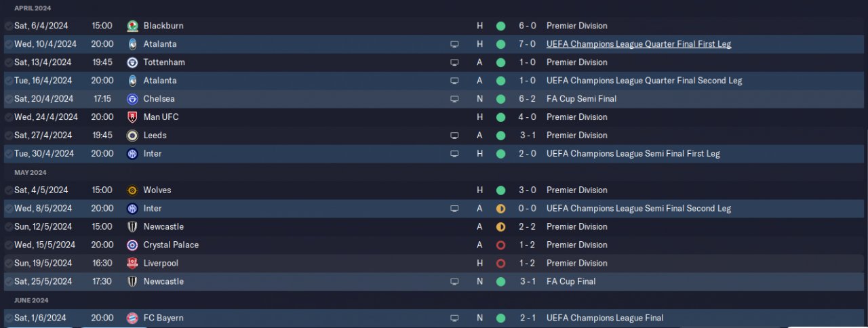Screen dimensions: 868x328
Task: Select the check circle beside Sat, 1/6/2024
Action: (x=8, y=319)
